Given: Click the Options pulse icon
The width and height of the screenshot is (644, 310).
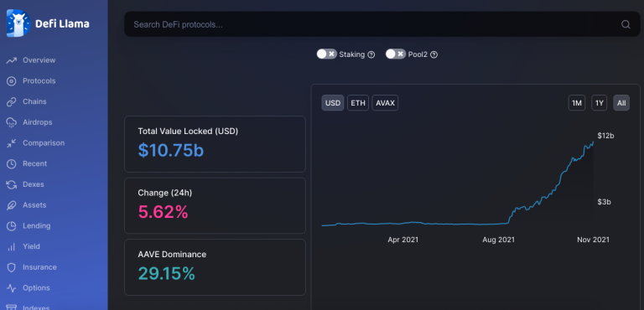Looking at the screenshot, I should [12, 288].
